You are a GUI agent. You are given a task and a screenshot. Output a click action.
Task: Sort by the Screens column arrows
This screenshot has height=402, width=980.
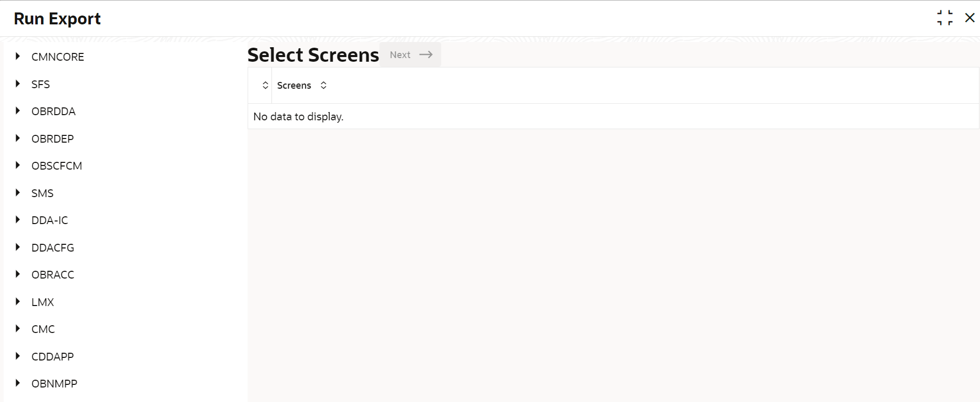coord(323,86)
